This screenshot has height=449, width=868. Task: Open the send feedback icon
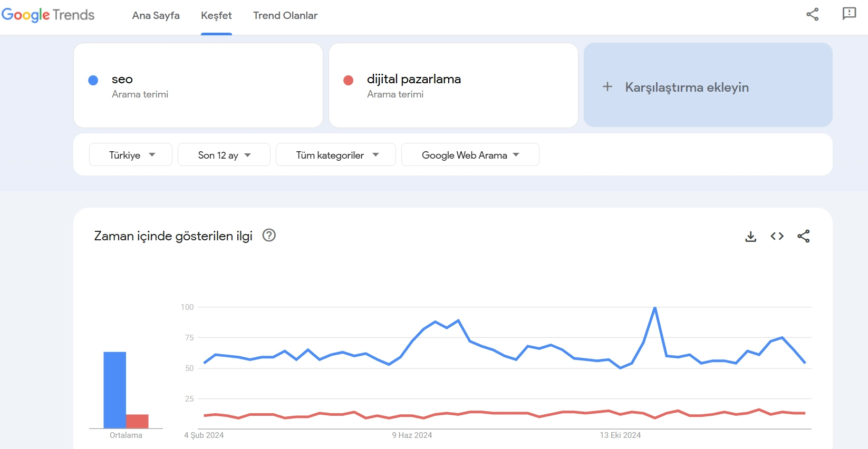tap(849, 14)
